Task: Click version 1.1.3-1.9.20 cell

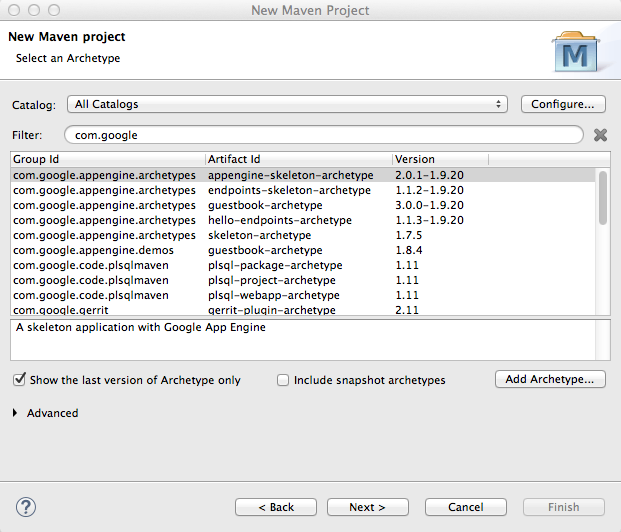Action: (429, 220)
